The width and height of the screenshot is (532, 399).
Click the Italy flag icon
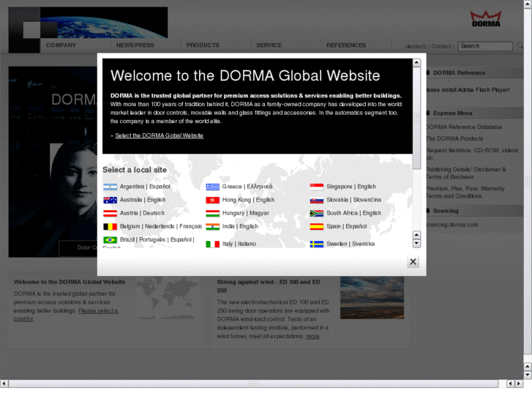pos(213,244)
